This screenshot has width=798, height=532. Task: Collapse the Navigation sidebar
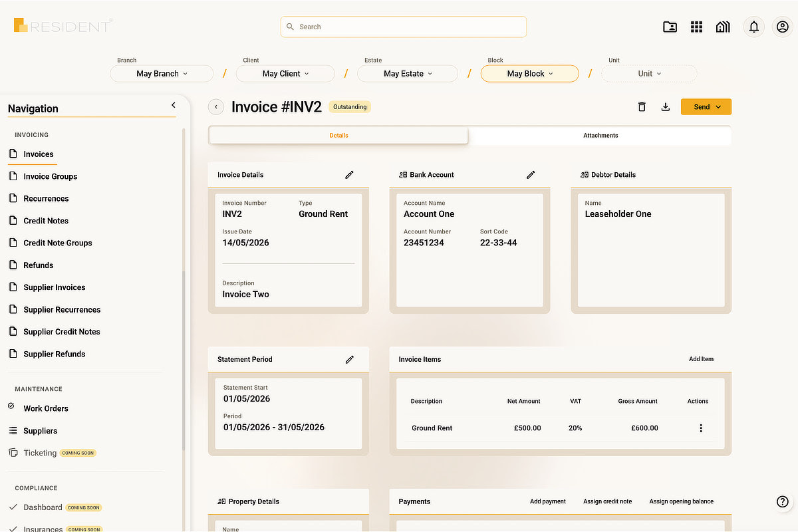click(174, 105)
